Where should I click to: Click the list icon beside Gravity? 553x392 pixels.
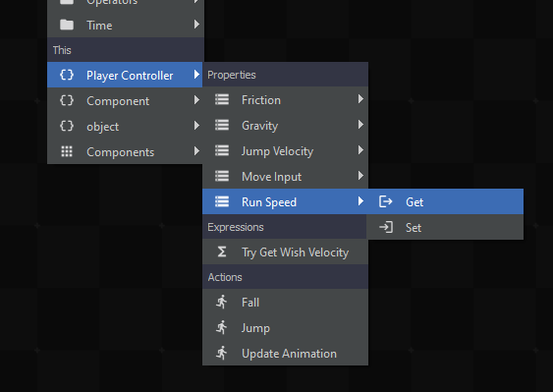(222, 125)
